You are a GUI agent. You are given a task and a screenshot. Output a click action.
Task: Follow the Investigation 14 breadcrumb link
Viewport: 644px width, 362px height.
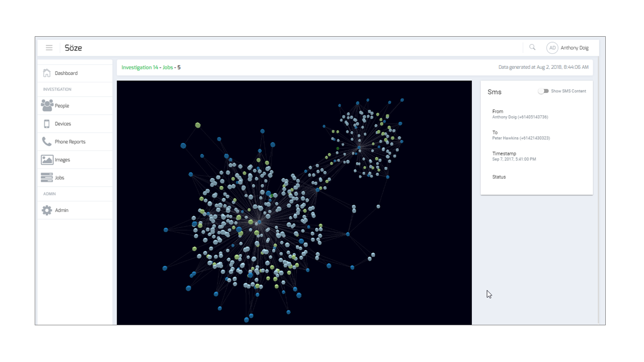(139, 67)
